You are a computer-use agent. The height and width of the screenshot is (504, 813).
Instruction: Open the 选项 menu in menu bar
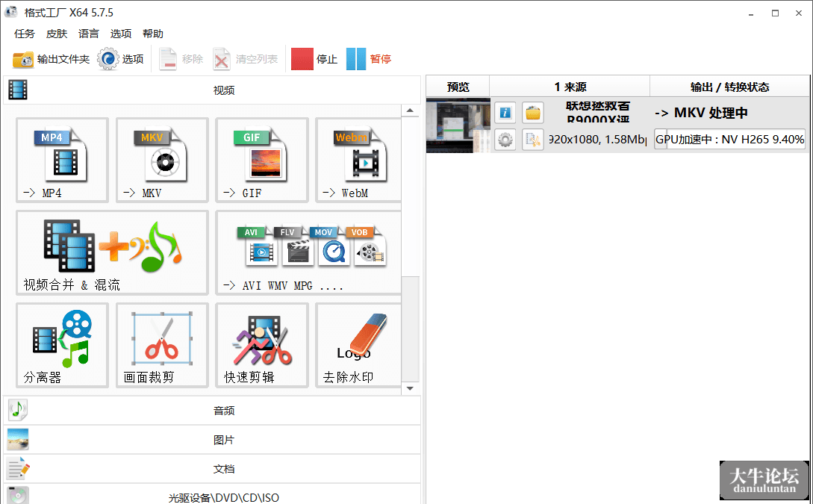pos(121,34)
